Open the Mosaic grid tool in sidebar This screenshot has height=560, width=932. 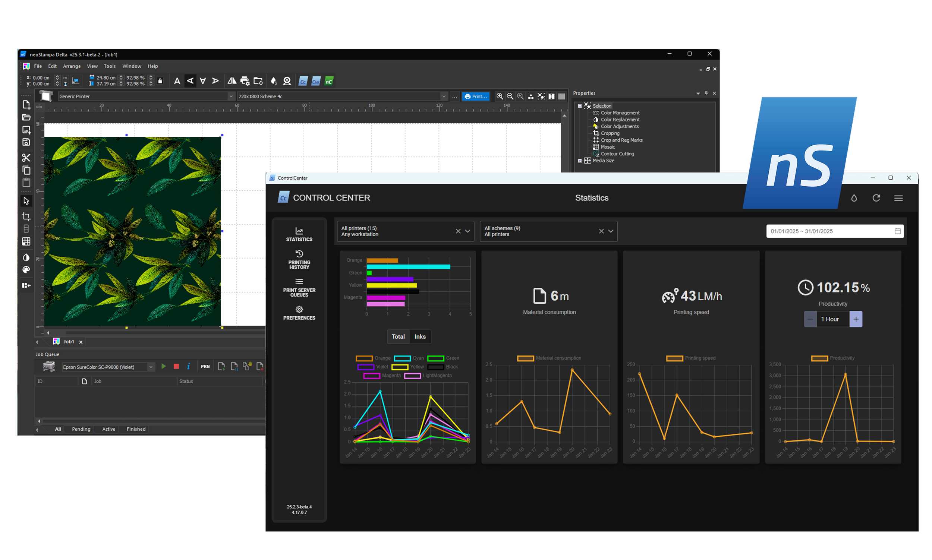click(26, 241)
